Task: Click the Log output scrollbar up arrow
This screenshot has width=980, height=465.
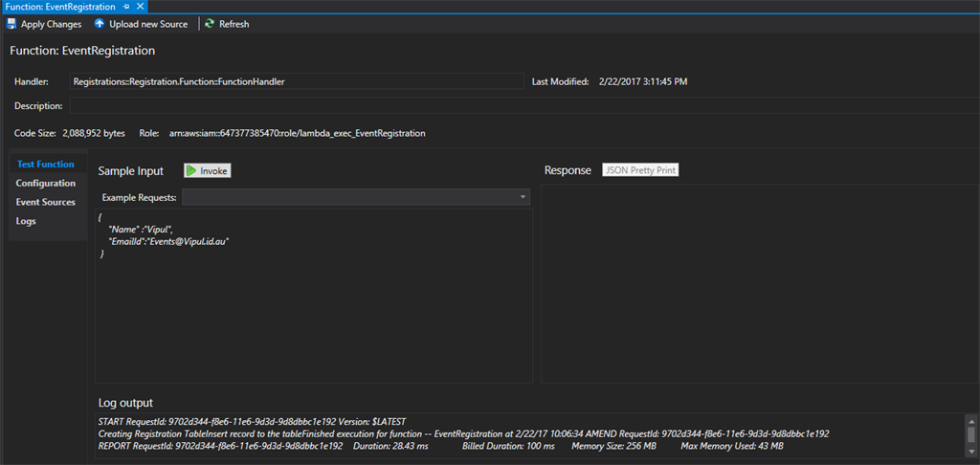Action: point(970,421)
